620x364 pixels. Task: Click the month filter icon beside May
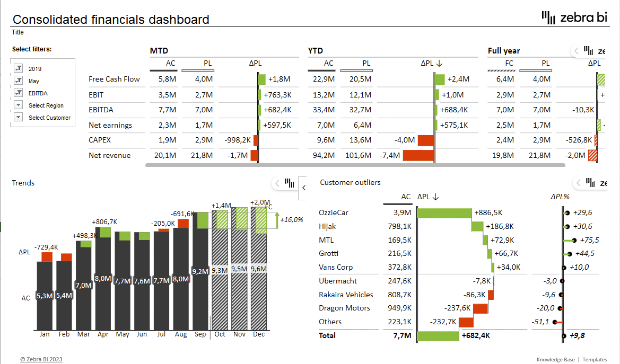click(19, 81)
